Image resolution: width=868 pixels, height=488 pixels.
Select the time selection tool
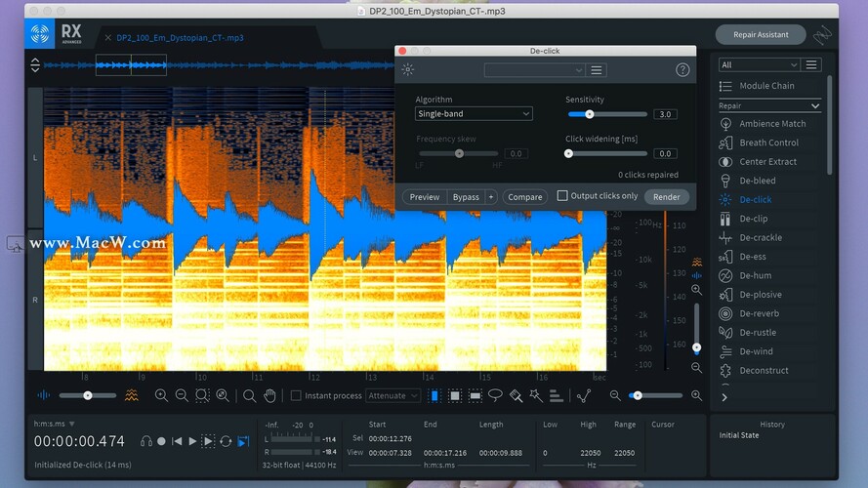(x=434, y=395)
